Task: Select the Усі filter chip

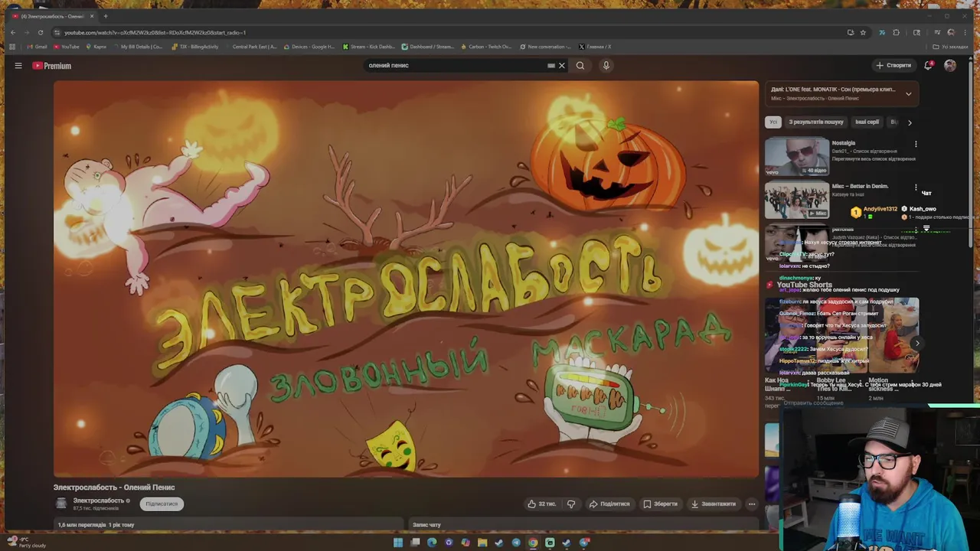Action: 773,122
